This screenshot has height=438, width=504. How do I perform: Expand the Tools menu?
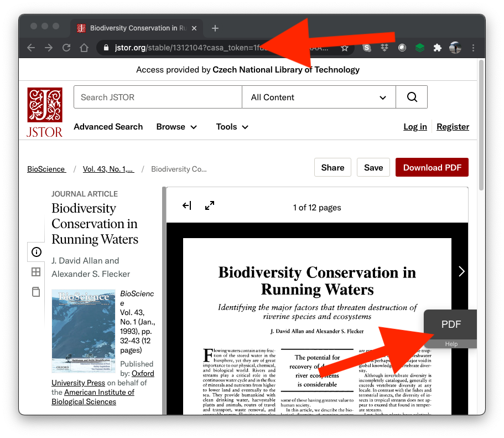click(x=232, y=127)
